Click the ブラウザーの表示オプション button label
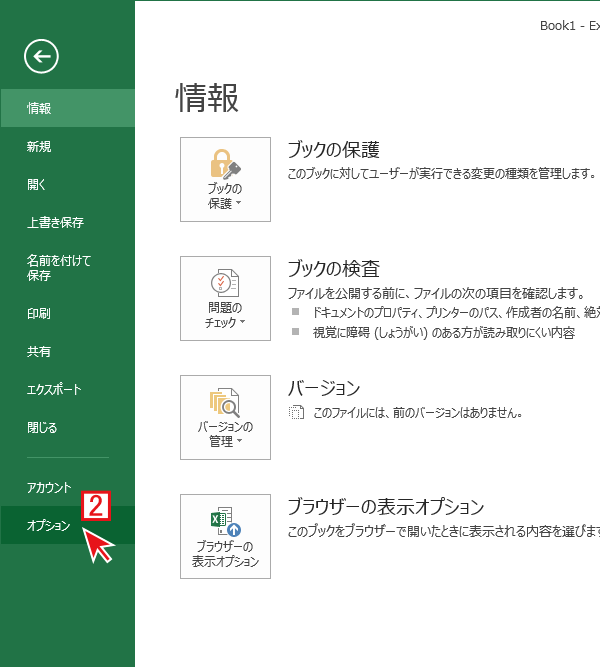 [x=226, y=553]
